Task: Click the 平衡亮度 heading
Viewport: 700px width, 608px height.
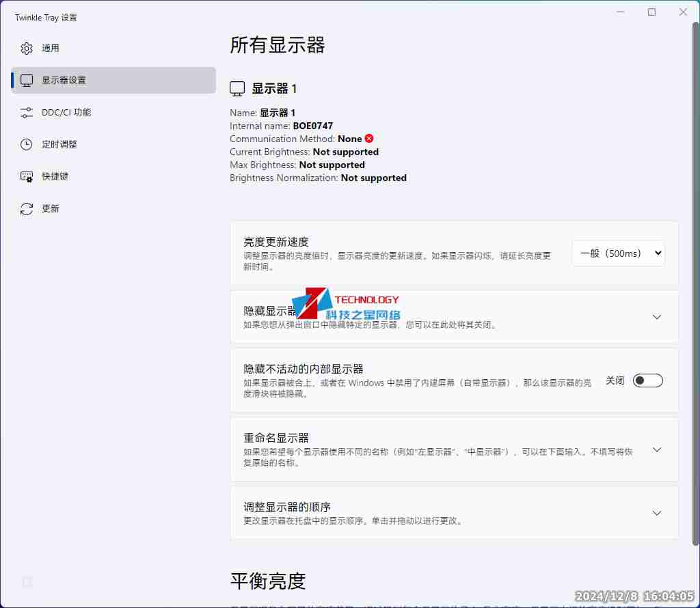Action: tap(267, 581)
